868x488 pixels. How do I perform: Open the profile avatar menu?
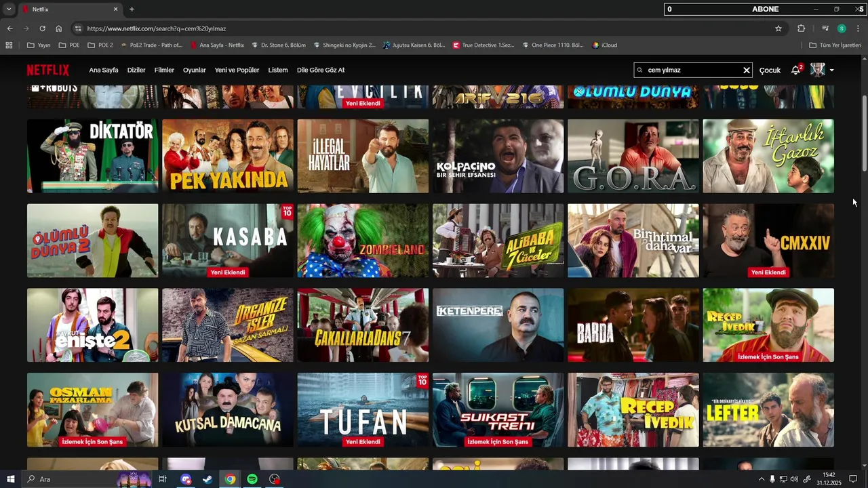click(x=818, y=70)
